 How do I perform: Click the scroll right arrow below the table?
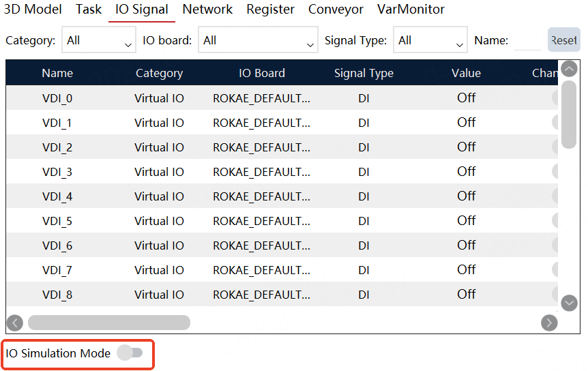(549, 323)
